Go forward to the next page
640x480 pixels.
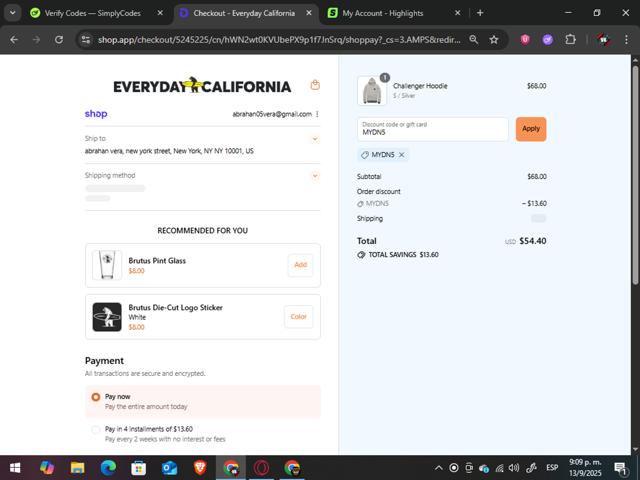pos(36,40)
